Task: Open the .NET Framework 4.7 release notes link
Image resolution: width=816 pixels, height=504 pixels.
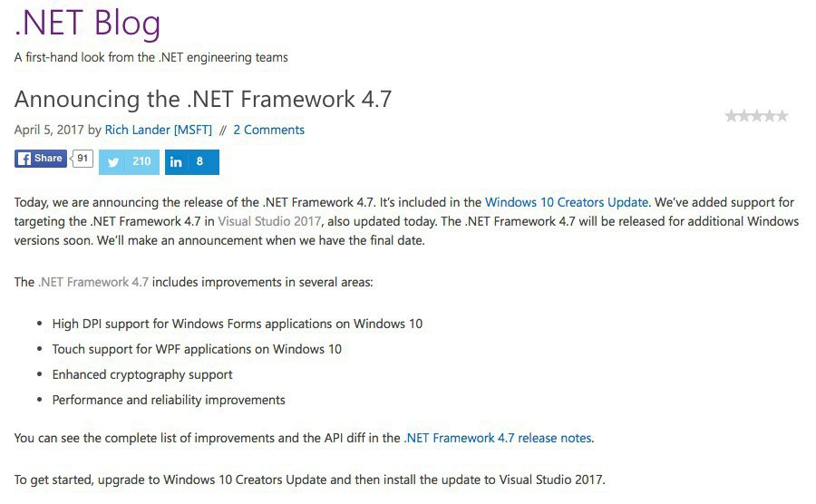Action: pyautogui.click(x=498, y=438)
